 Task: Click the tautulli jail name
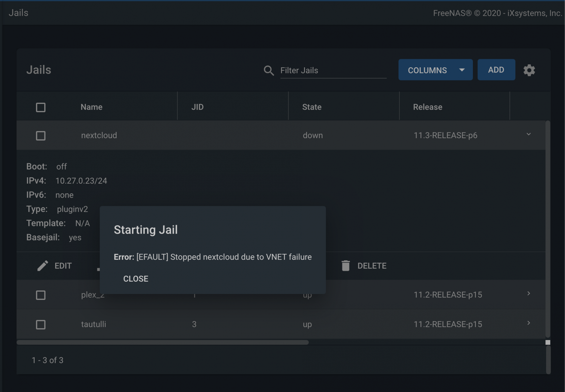click(93, 324)
